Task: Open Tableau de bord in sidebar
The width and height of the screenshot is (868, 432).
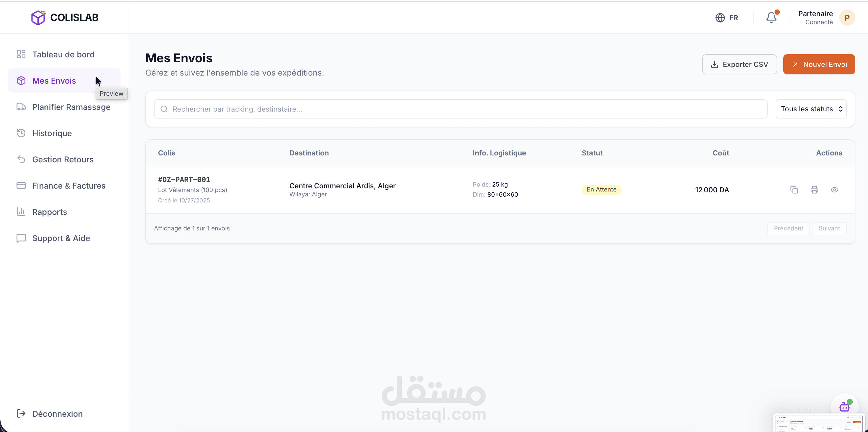Action: coord(63,55)
